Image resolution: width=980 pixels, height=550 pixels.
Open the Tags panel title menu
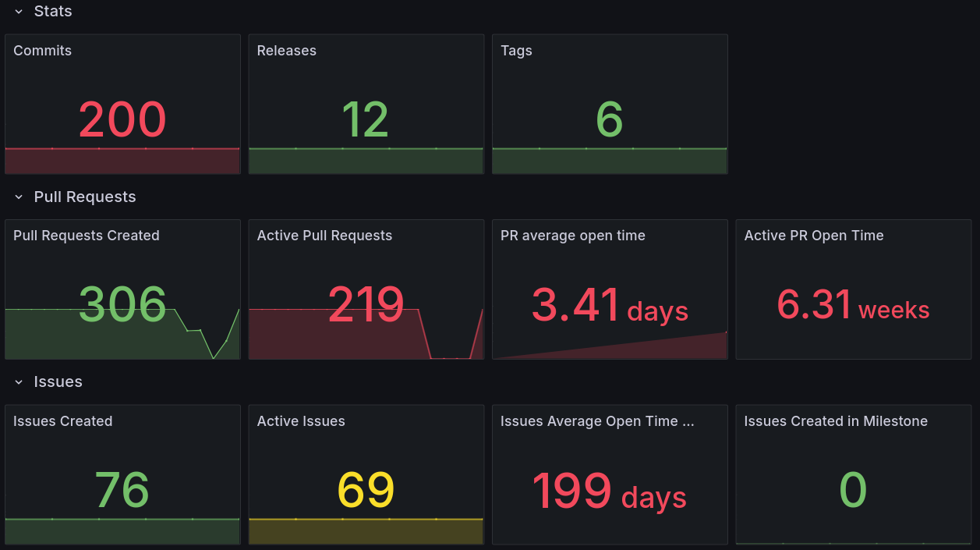(516, 51)
